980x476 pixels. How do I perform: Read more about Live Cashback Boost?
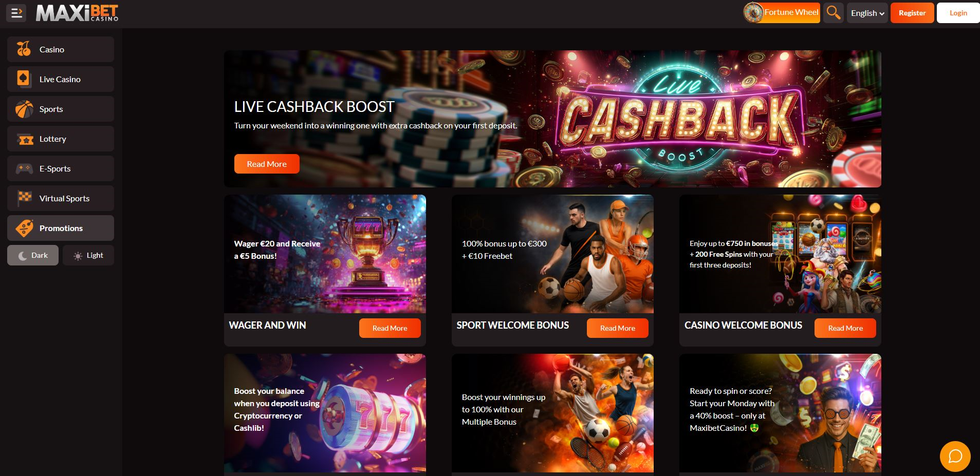tap(267, 164)
